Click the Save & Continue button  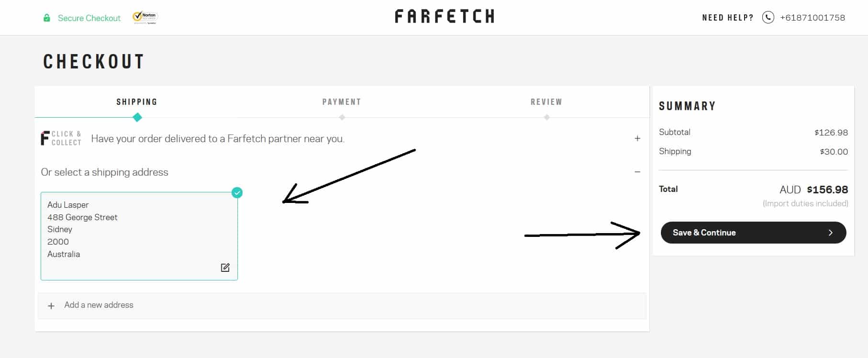pyautogui.click(x=753, y=233)
